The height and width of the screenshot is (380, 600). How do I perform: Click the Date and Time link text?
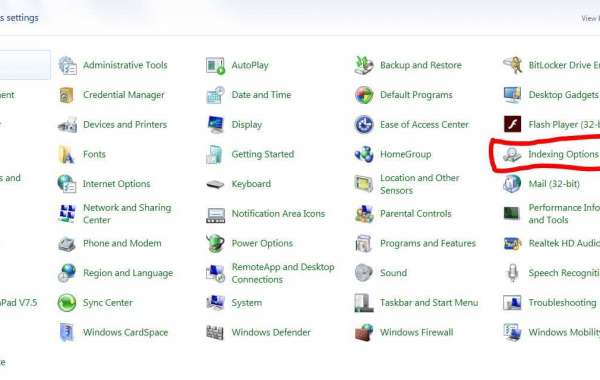261,95
